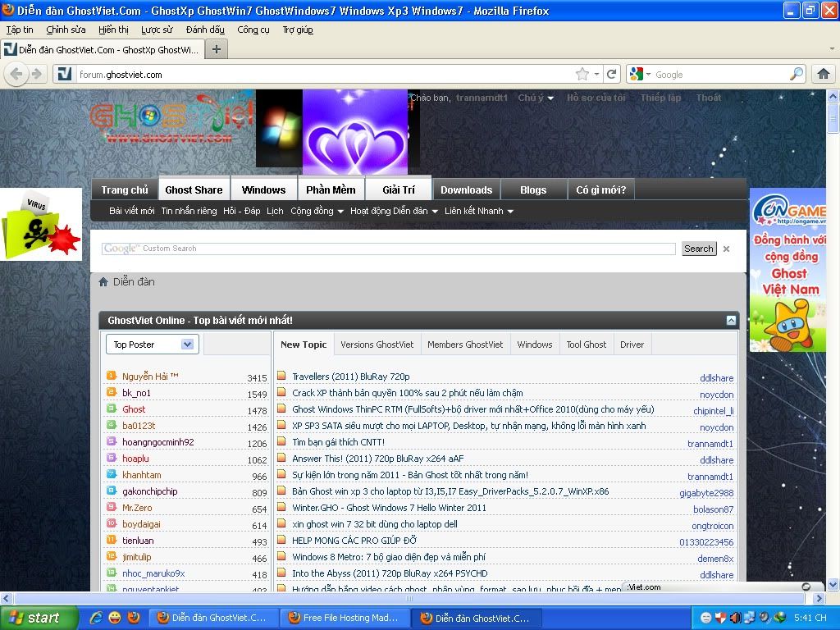
Task: Click the home icon beside Diễn đàn
Action: (103, 282)
